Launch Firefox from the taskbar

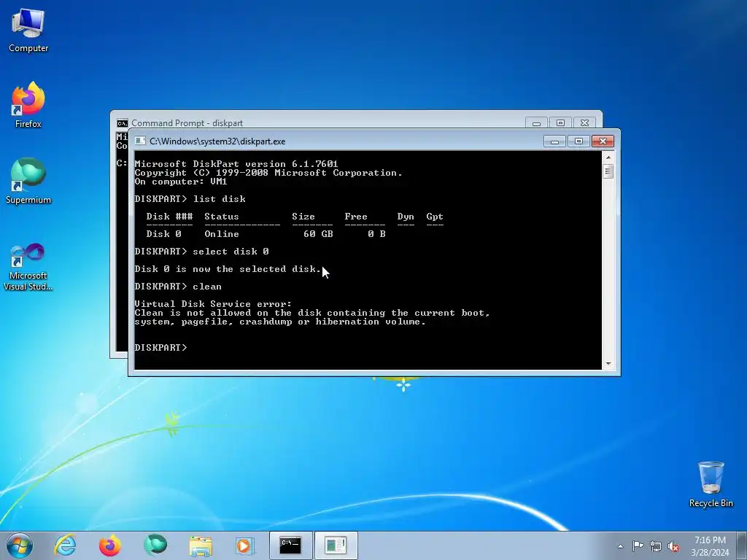point(110,545)
